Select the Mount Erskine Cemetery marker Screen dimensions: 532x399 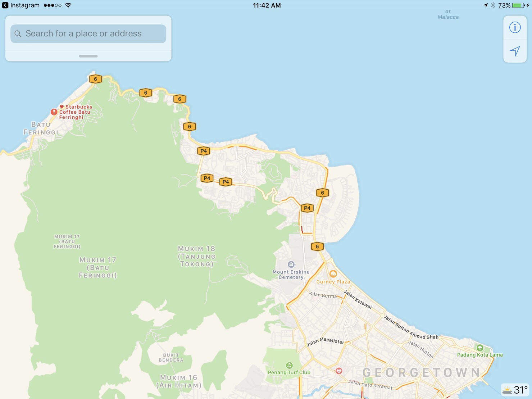point(291,264)
